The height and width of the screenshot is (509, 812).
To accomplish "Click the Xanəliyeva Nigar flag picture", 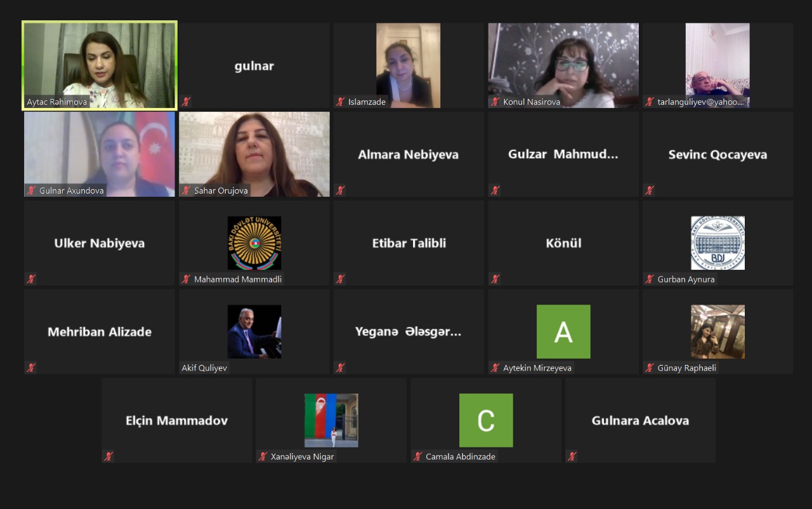I will [331, 420].
